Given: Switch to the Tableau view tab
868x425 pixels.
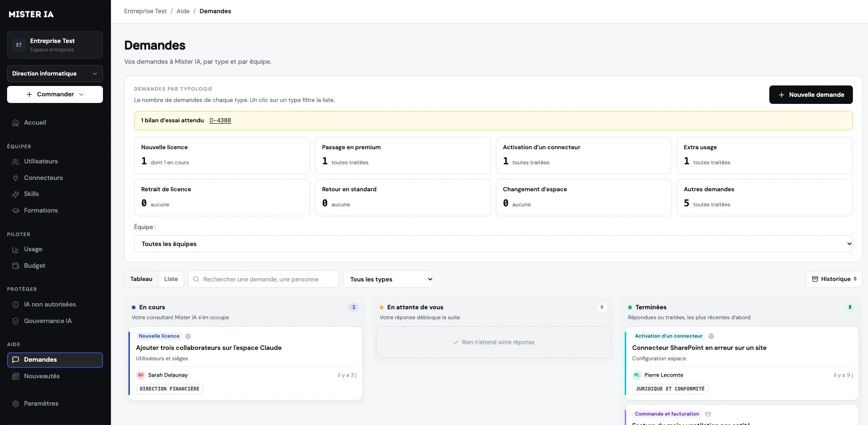Looking at the screenshot, I should (141, 279).
